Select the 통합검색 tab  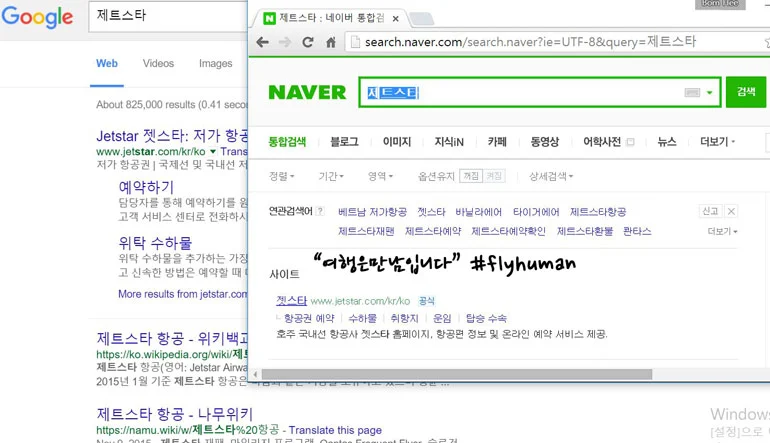(x=287, y=142)
